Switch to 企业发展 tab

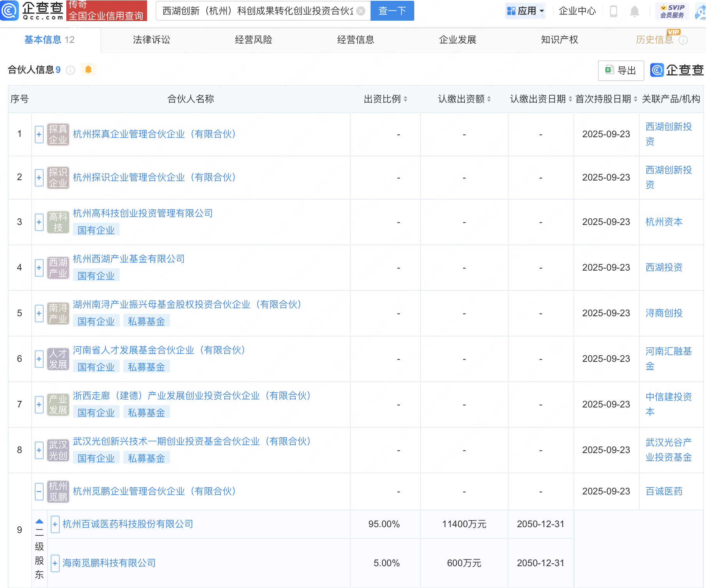pos(458,40)
